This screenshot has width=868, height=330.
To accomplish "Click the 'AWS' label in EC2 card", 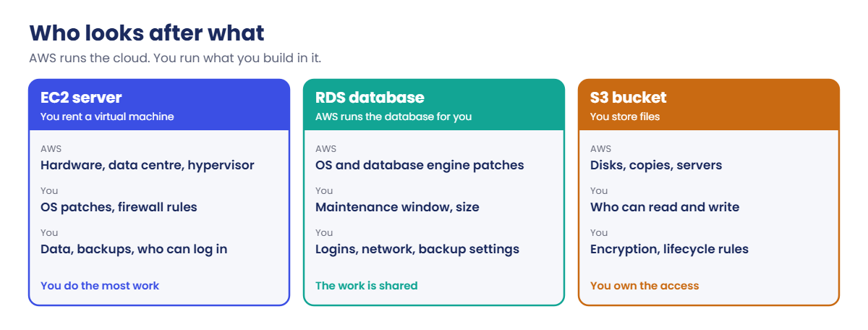I will tap(51, 149).
